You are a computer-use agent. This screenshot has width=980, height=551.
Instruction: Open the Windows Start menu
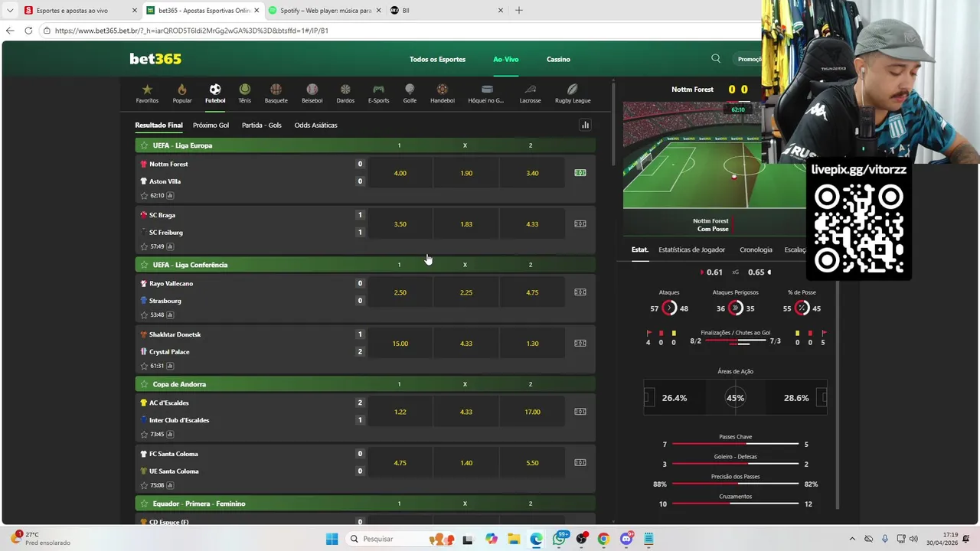(x=332, y=539)
